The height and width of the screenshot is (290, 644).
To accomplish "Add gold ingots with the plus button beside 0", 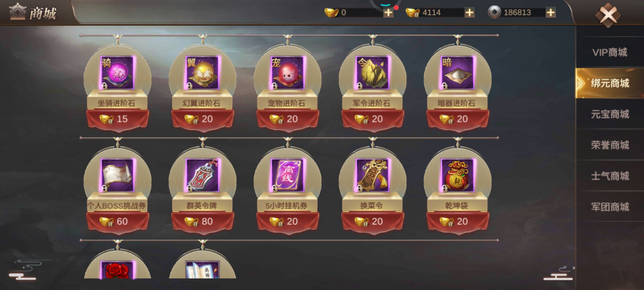I will [x=388, y=12].
